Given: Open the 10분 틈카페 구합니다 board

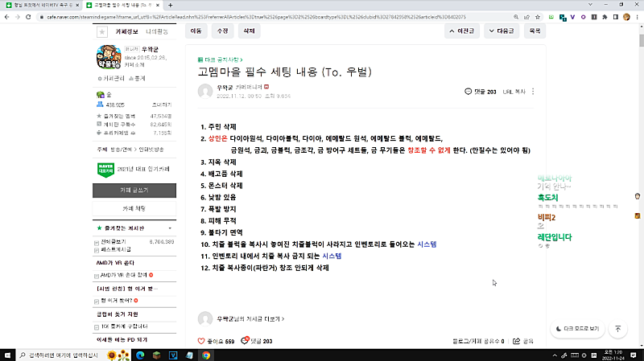Looking at the screenshot, I should (x=124, y=326).
